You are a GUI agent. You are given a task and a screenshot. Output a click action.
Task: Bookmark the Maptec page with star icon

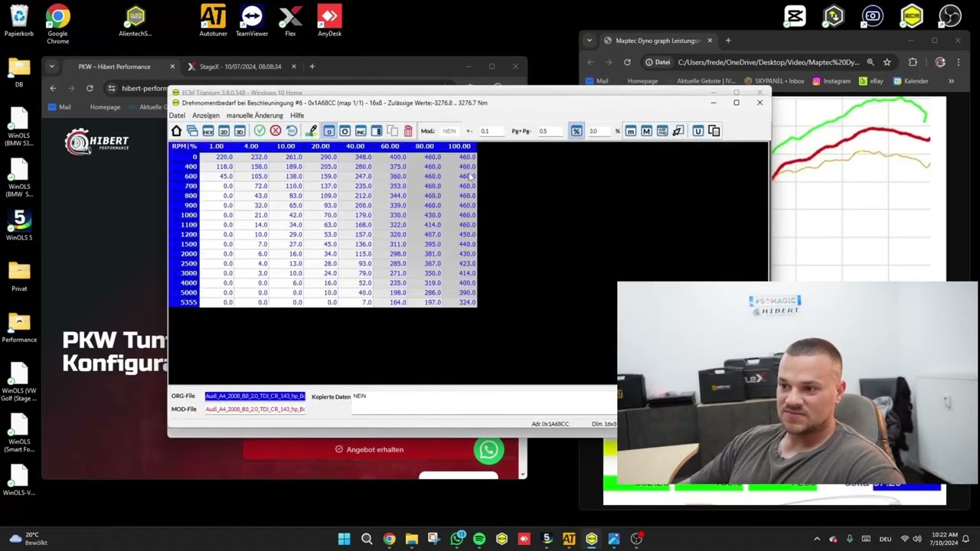(x=887, y=62)
